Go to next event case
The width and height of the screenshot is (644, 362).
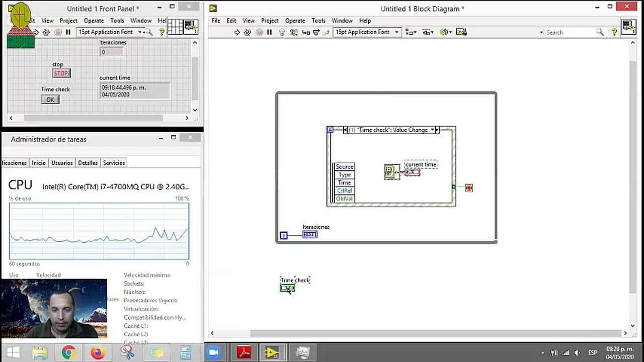[x=437, y=130]
